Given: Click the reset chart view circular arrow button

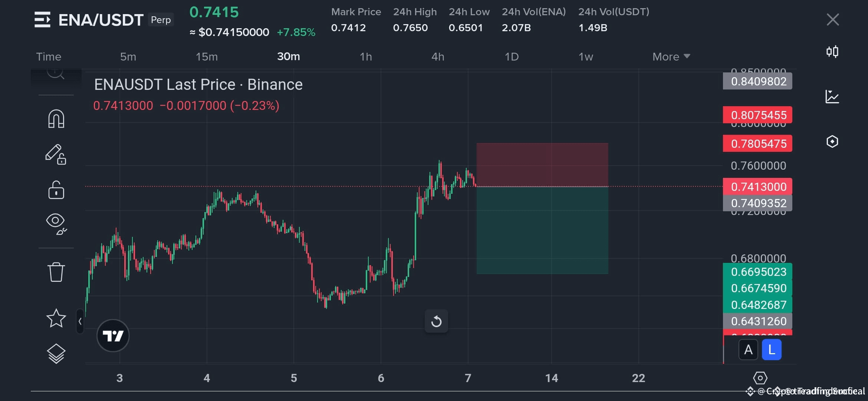Looking at the screenshot, I should pyautogui.click(x=436, y=321).
